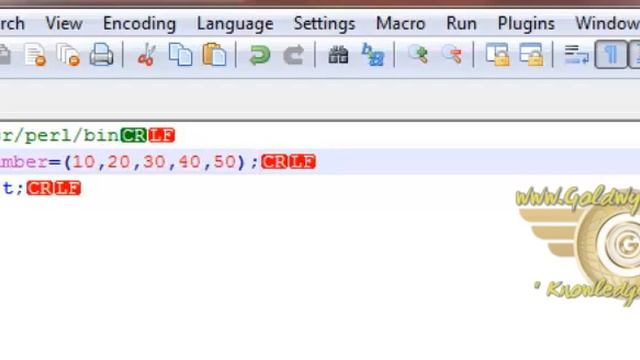Click the green Undo arrow
The height and width of the screenshot is (360, 640).
(260, 55)
